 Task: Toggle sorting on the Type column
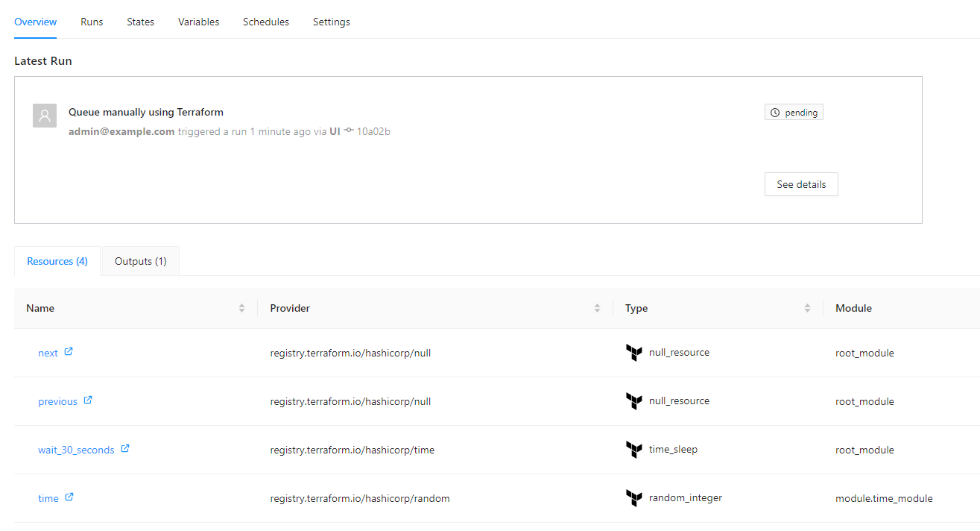pos(807,308)
